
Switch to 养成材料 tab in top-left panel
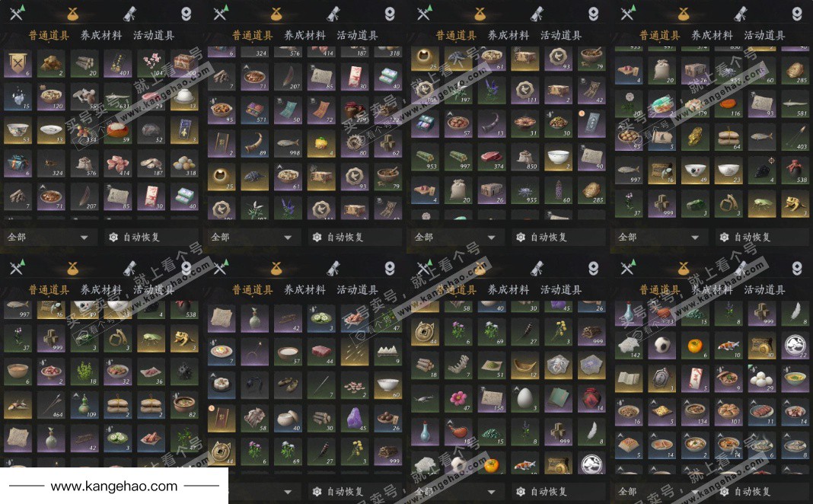[x=101, y=35]
